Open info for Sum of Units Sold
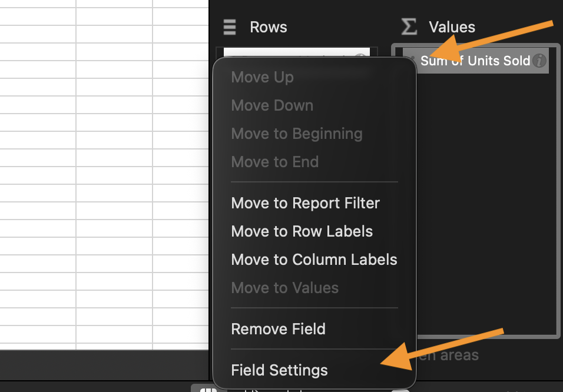Image resolution: width=563 pixels, height=392 pixels. (539, 61)
